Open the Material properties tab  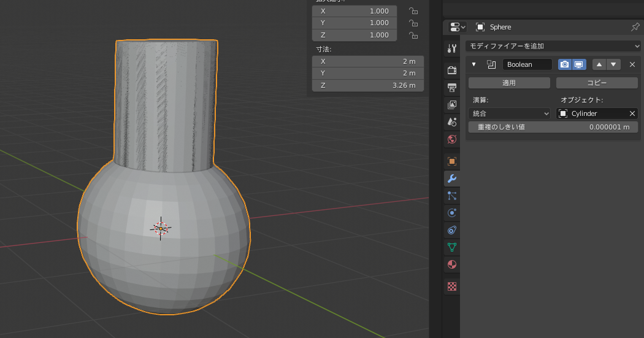452,264
